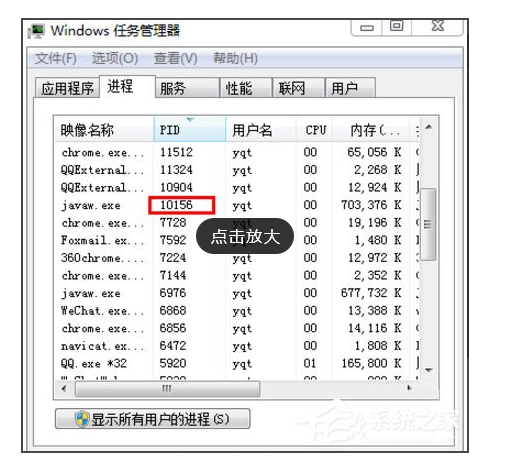Screen dimensions: 505x461
Task: Close the Task Manager window
Action: pyautogui.click(x=438, y=26)
